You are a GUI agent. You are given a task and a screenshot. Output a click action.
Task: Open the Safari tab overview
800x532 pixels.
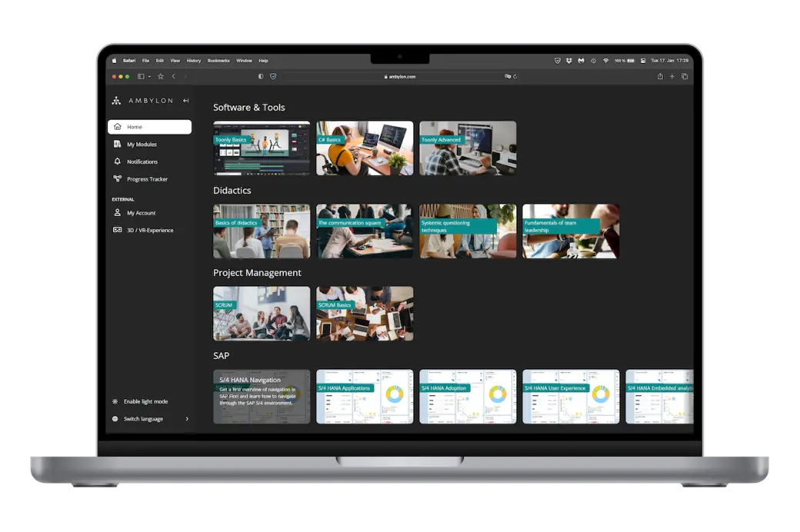tap(685, 76)
